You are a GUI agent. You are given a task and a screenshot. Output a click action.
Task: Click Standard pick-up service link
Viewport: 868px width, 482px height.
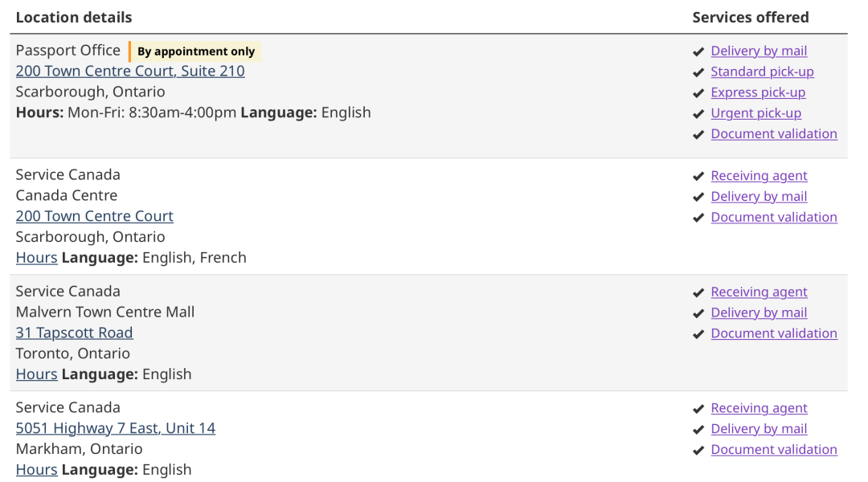click(x=762, y=71)
